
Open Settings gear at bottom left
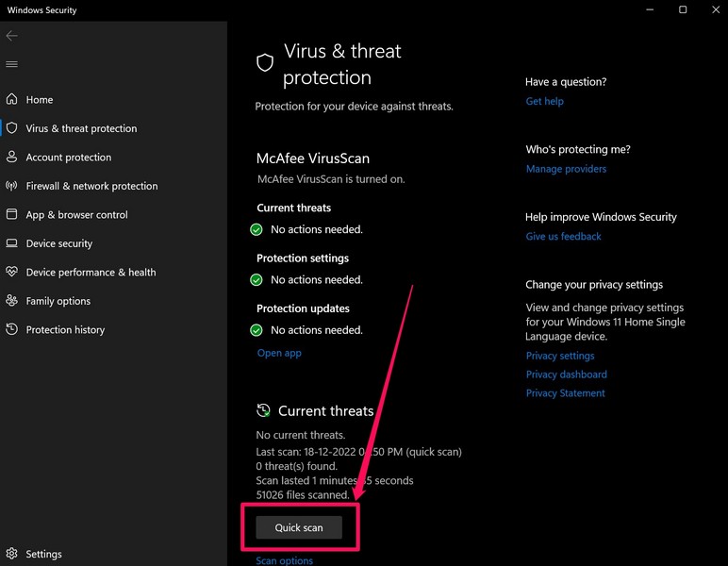[x=11, y=554]
